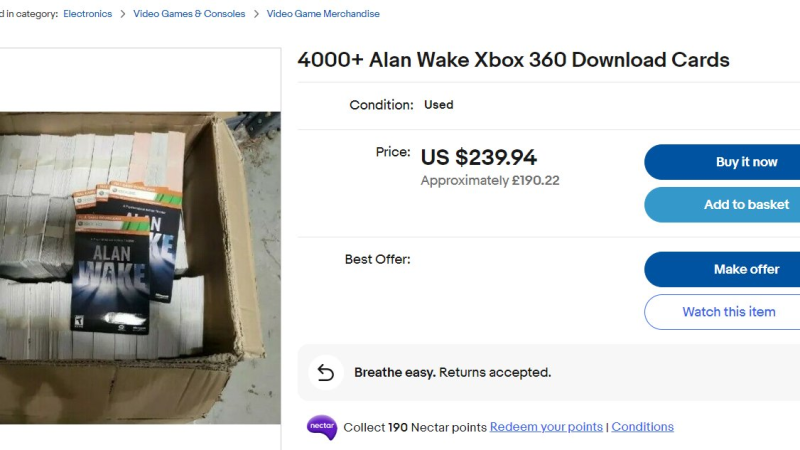
Task: Go to Video Games & Consoles category
Action: click(x=189, y=14)
